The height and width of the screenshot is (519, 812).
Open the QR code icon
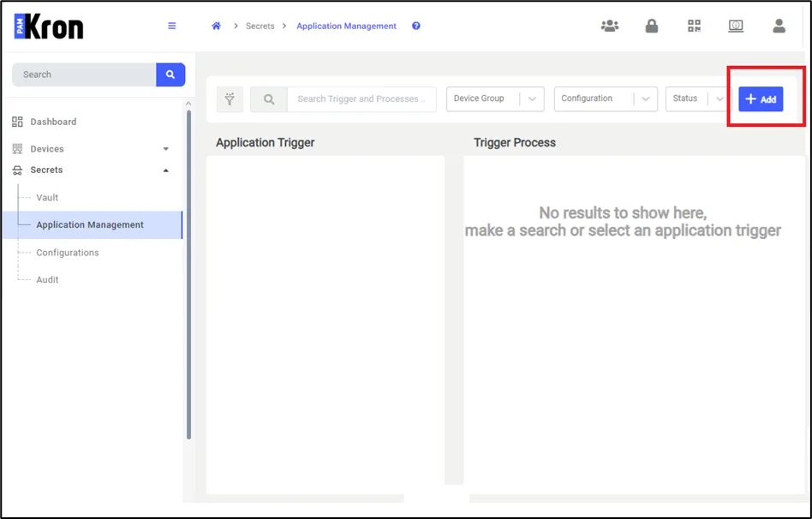point(694,26)
